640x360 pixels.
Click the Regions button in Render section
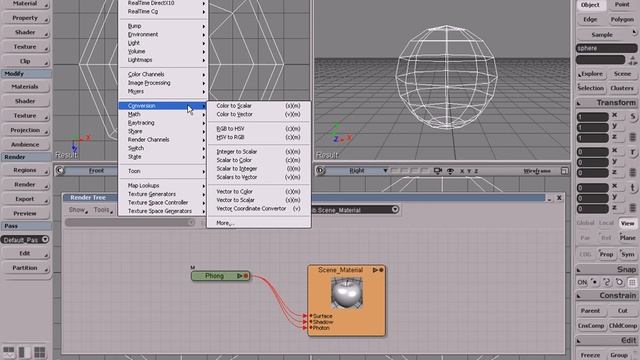25,170
